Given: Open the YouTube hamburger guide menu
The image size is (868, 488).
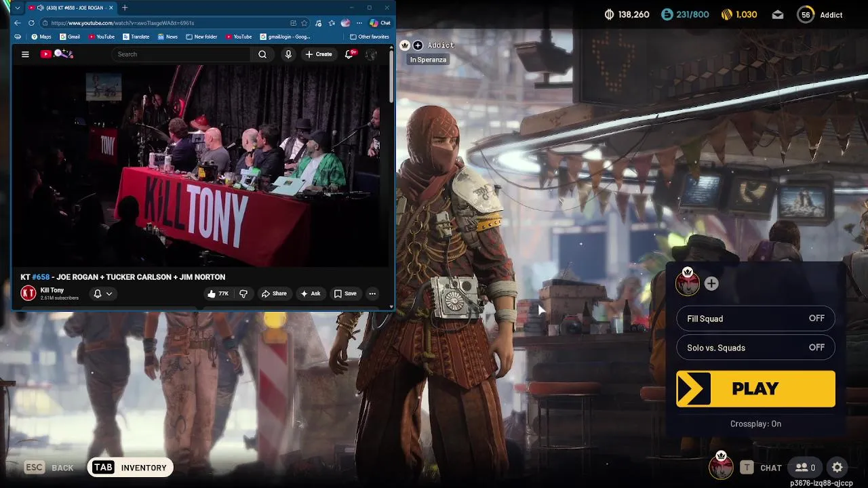Looking at the screenshot, I should (25, 54).
